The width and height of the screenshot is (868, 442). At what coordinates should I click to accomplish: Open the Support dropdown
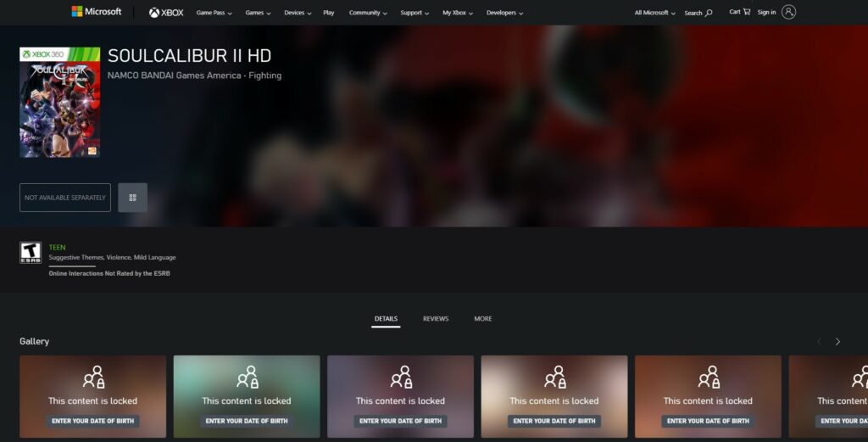[415, 13]
